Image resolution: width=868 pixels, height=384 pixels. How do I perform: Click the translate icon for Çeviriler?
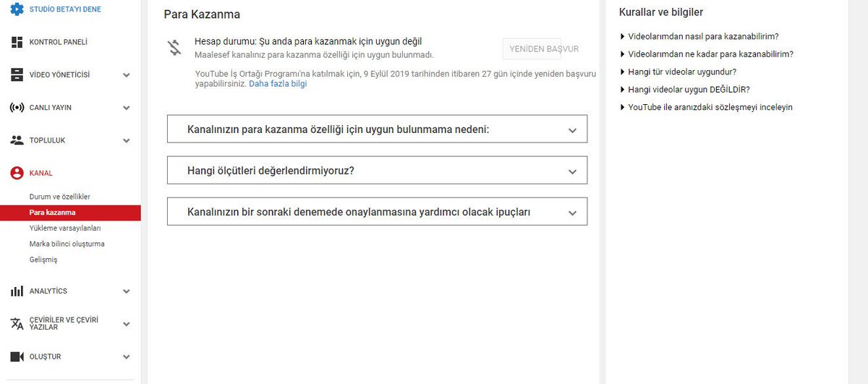coord(17,323)
